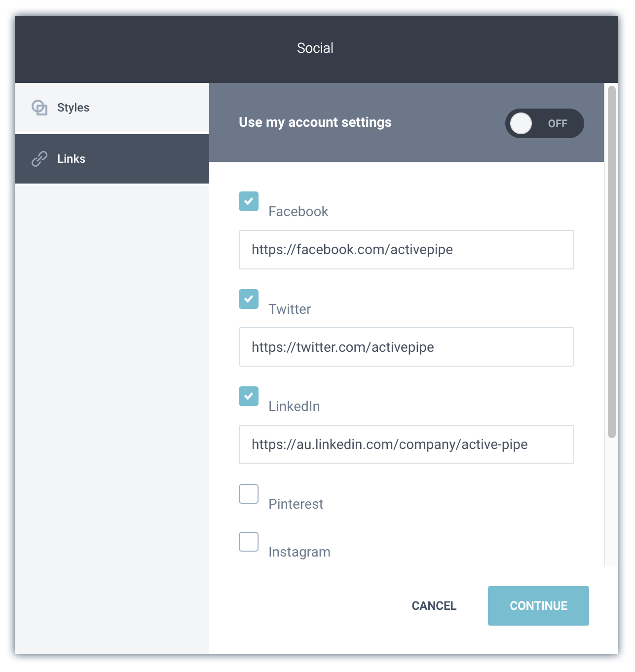This screenshot has width=635, height=672.
Task: Click CANCEL to dismiss the dialog
Action: [x=434, y=605]
